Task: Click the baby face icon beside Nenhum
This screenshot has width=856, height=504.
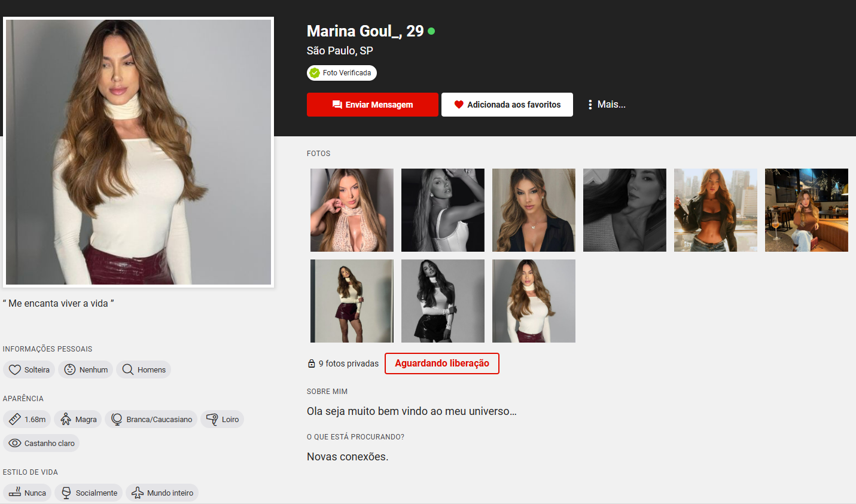Action: click(70, 369)
